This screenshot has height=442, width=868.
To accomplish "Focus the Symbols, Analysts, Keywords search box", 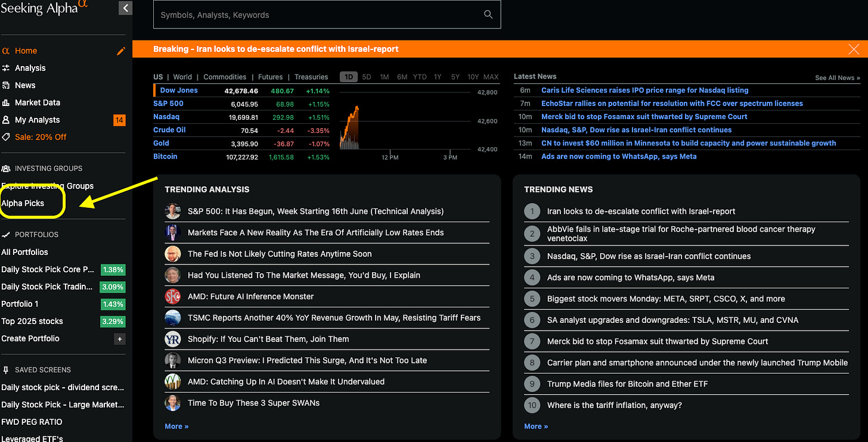I will 327,14.
